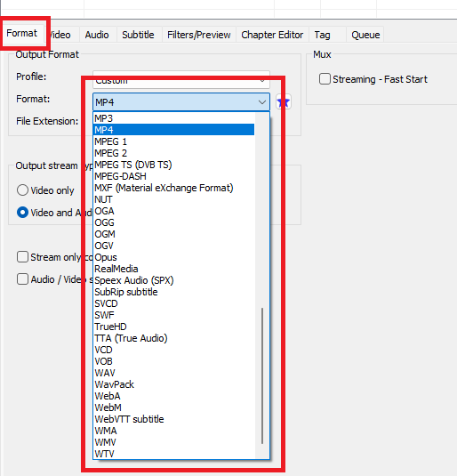Open the Audio tab
Image resolution: width=457 pixels, height=476 pixels.
97,35
